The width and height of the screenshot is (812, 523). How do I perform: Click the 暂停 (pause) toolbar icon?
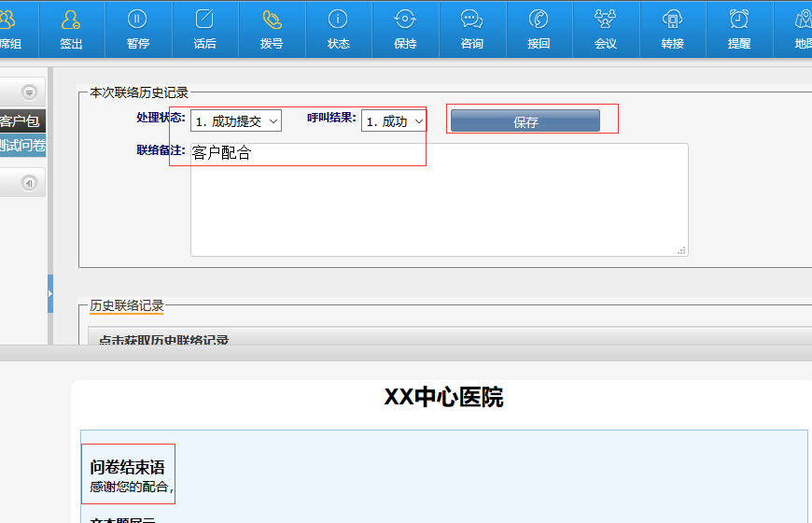pyautogui.click(x=138, y=21)
